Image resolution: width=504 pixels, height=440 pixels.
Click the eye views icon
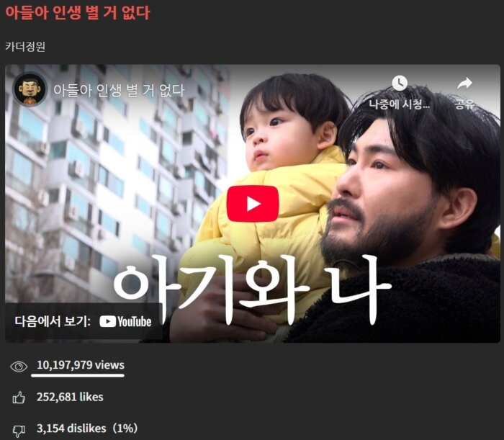pos(19,367)
